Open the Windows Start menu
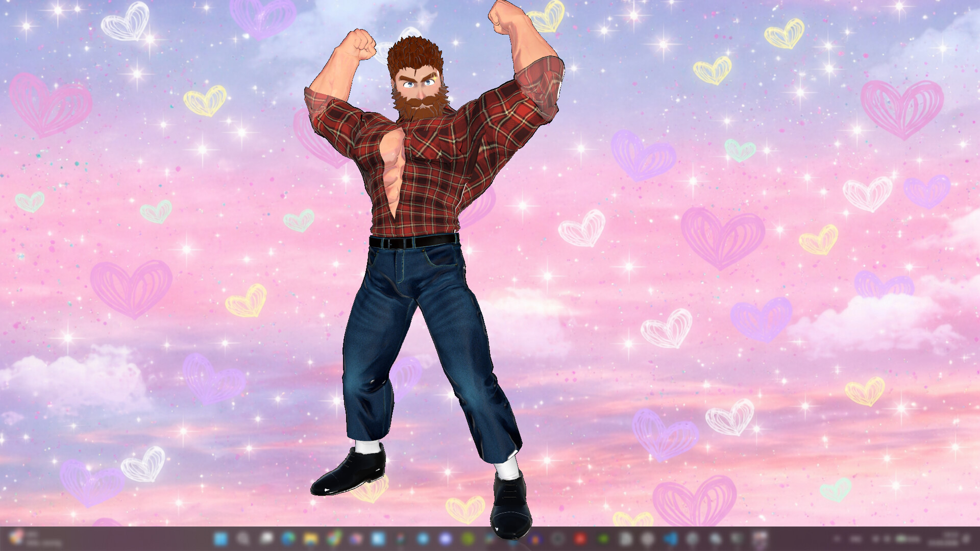Viewport: 980px width, 551px height. [220, 538]
